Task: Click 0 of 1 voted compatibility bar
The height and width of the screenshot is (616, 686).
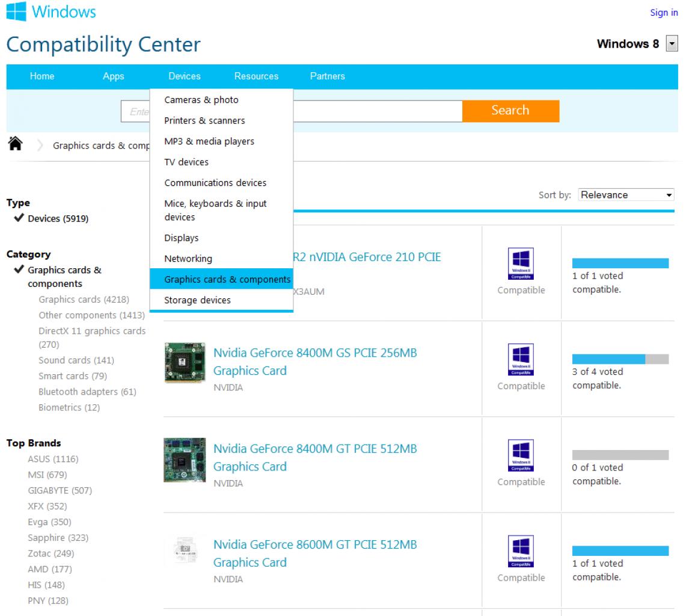Action: tap(620, 455)
